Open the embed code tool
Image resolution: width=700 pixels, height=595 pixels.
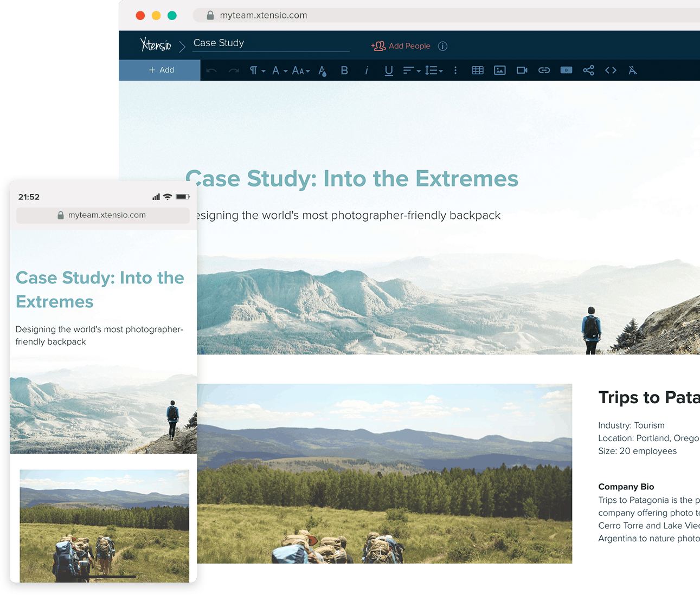pos(611,70)
